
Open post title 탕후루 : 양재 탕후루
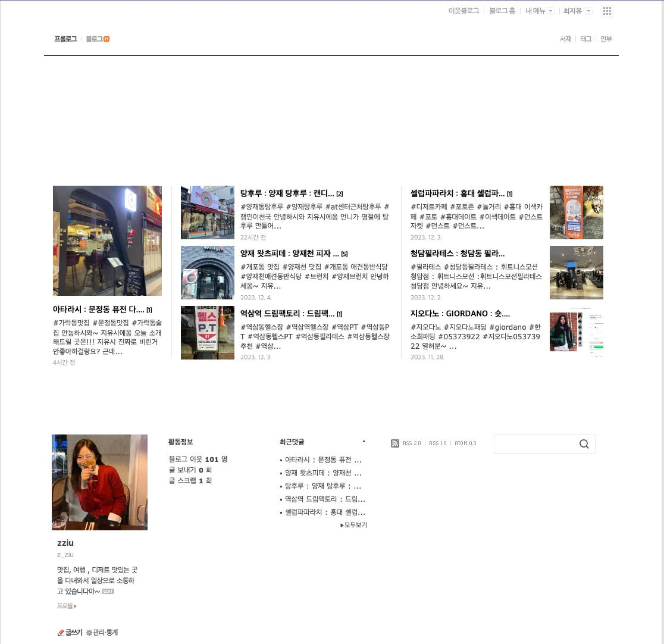click(287, 193)
